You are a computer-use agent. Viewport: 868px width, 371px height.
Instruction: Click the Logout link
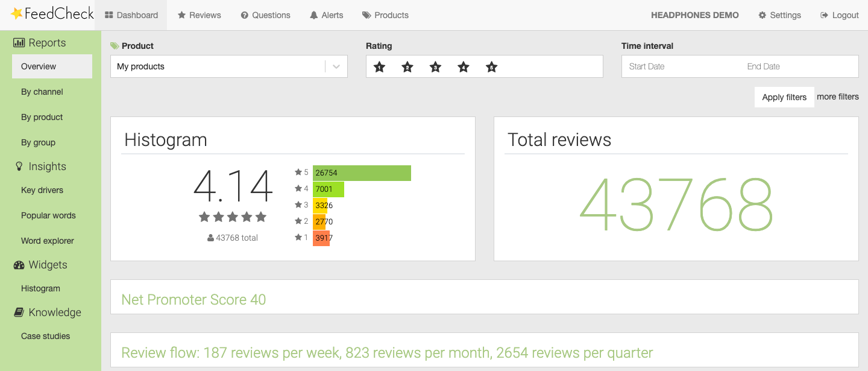tap(839, 15)
